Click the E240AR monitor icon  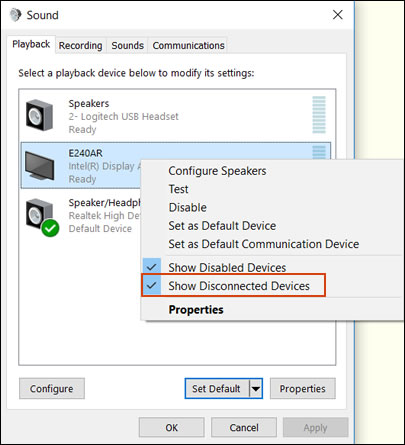click(39, 165)
